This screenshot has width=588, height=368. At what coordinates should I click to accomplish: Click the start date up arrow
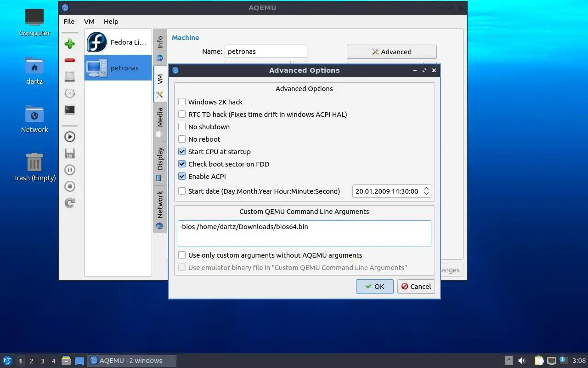click(426, 189)
